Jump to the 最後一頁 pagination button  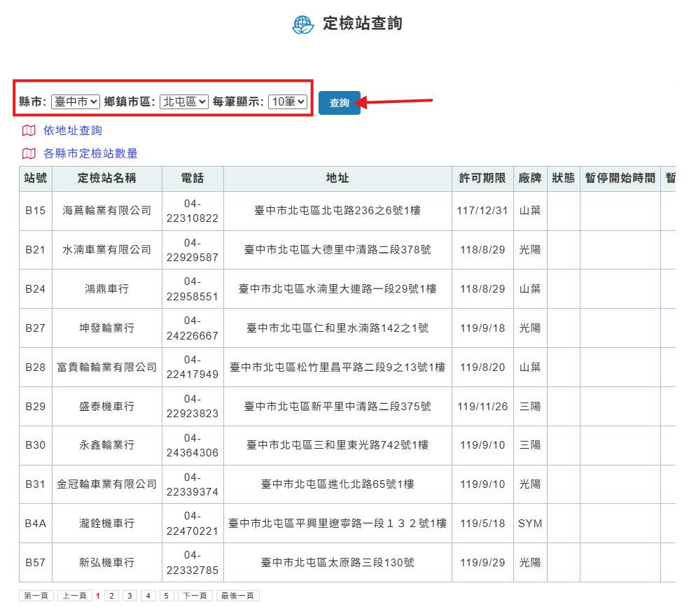click(x=238, y=596)
